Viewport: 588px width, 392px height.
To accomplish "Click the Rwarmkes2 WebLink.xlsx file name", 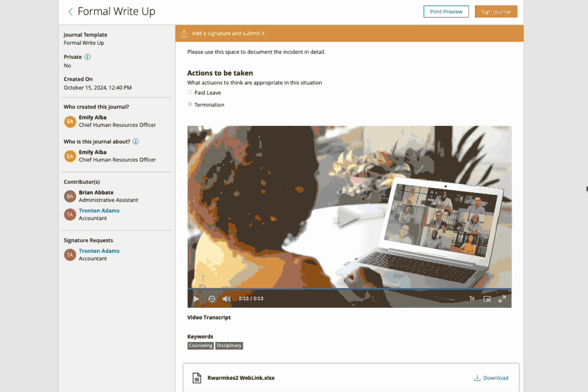I will (x=241, y=378).
